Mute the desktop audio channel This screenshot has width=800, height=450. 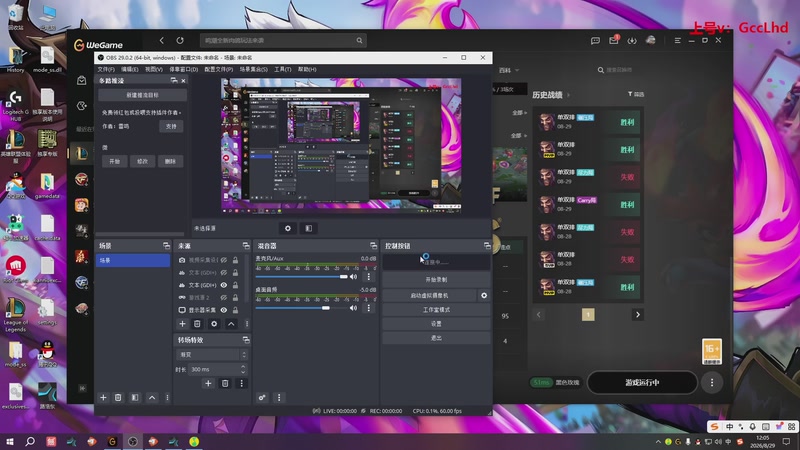click(353, 308)
